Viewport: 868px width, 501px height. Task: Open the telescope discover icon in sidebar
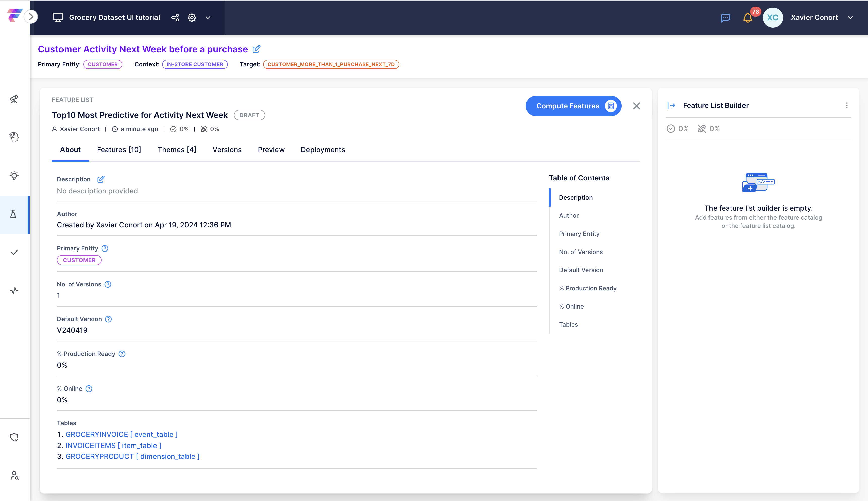(x=14, y=99)
